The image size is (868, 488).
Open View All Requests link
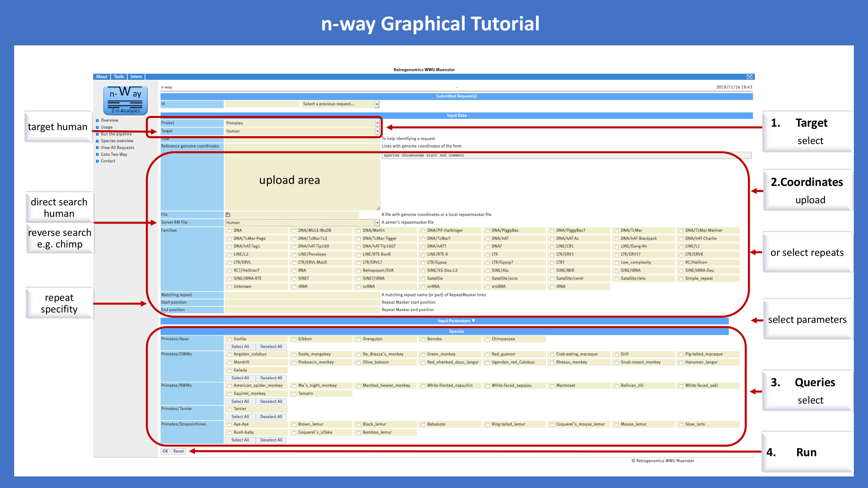click(117, 148)
